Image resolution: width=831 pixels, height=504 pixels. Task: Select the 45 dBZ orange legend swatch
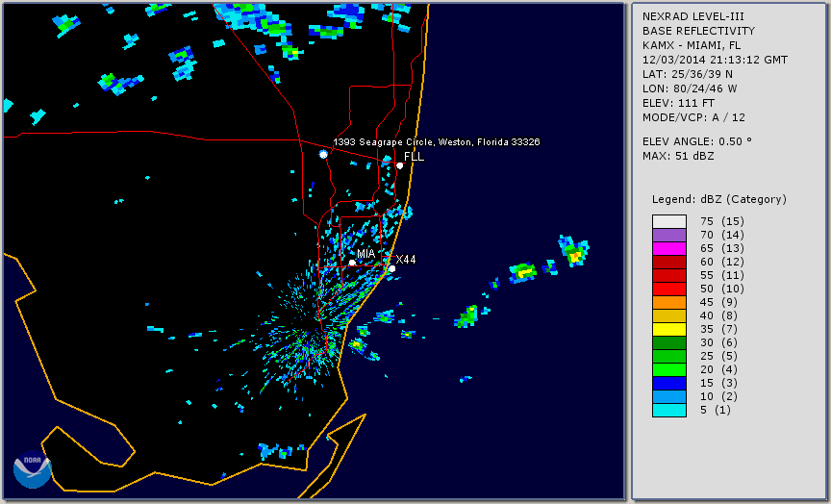click(669, 303)
